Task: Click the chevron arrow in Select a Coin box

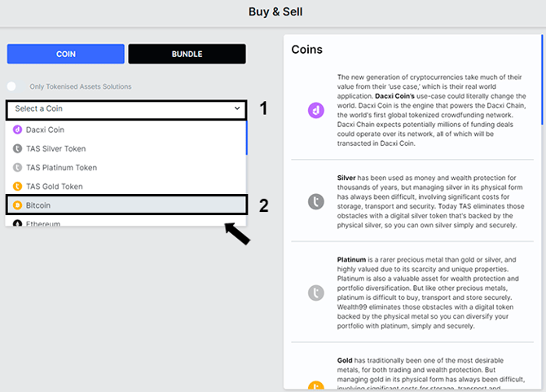Action: (x=237, y=108)
